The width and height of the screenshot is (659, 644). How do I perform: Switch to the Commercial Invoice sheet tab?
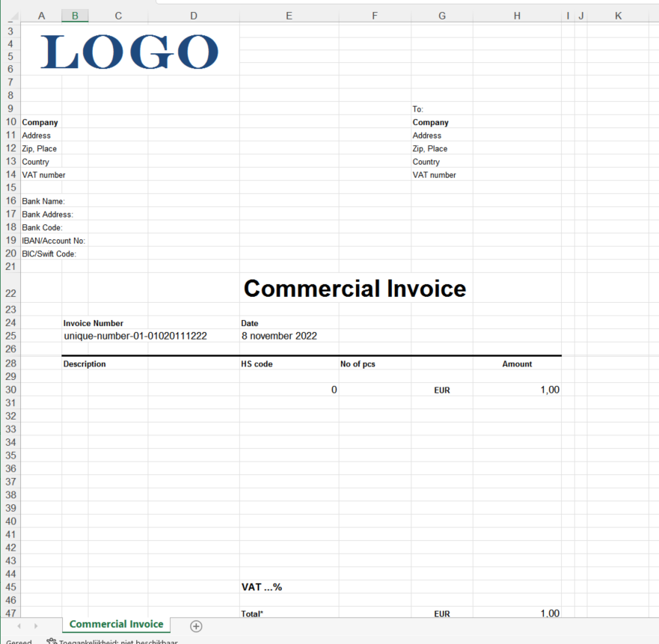pyautogui.click(x=116, y=625)
